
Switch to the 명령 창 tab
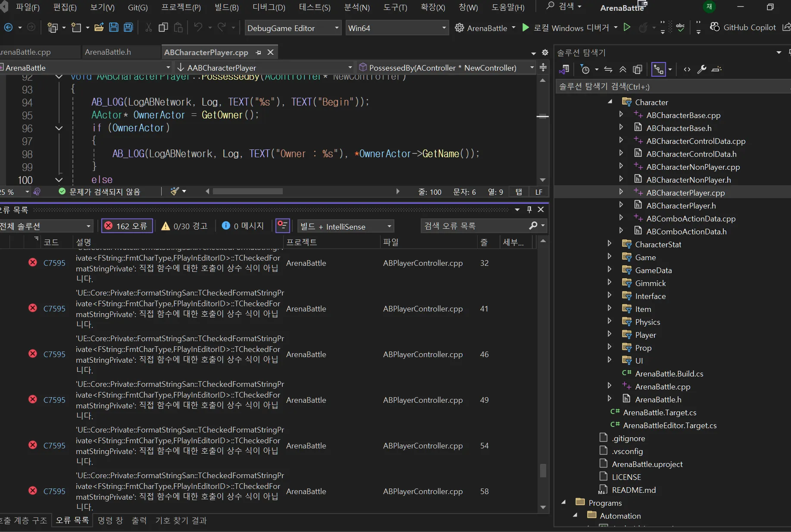(x=110, y=520)
